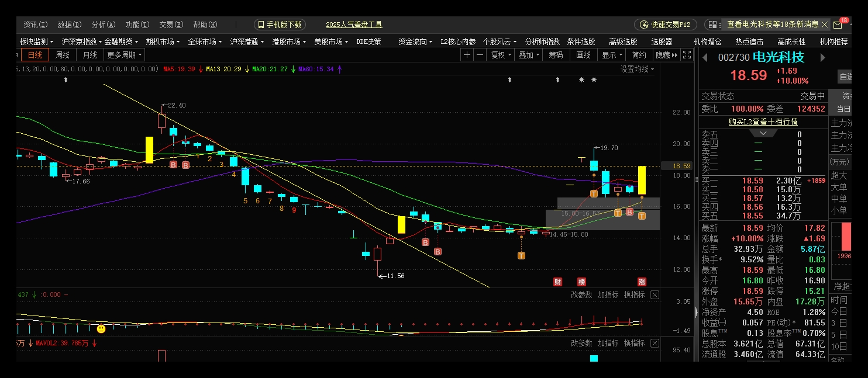The height and width of the screenshot is (378, 868).
Task: Go to previous stock with left arrow
Action: coord(705,57)
